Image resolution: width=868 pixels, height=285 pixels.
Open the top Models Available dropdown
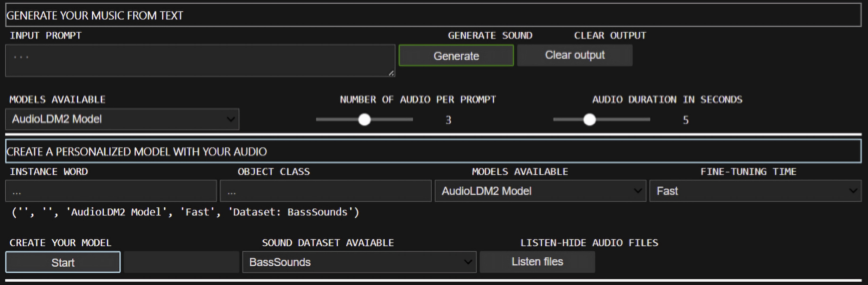coord(122,119)
